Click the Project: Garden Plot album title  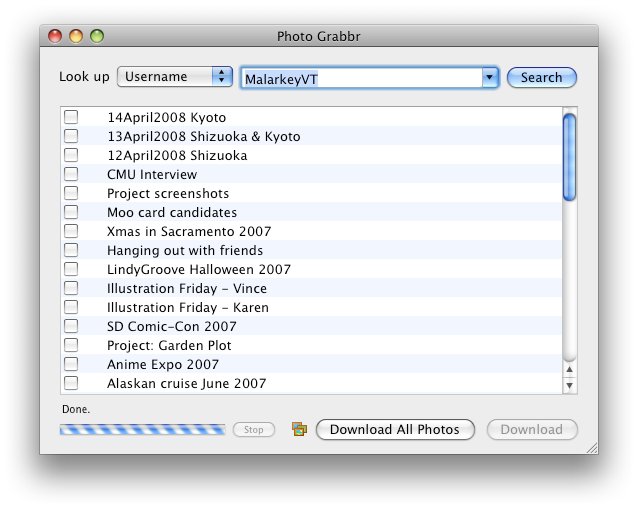point(169,345)
